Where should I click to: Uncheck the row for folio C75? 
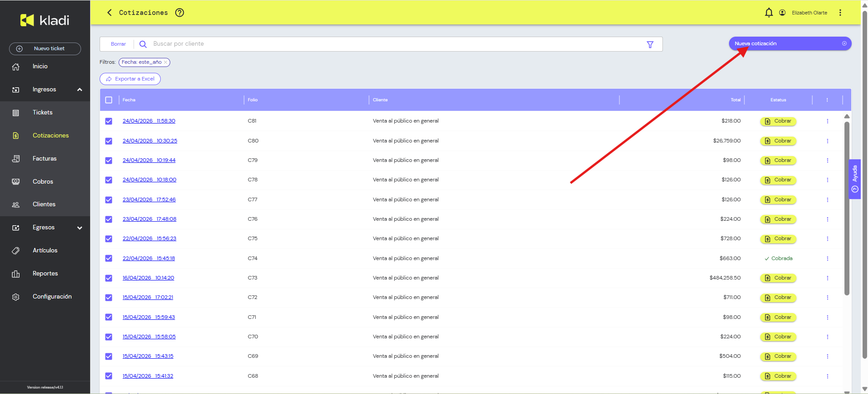(109, 239)
